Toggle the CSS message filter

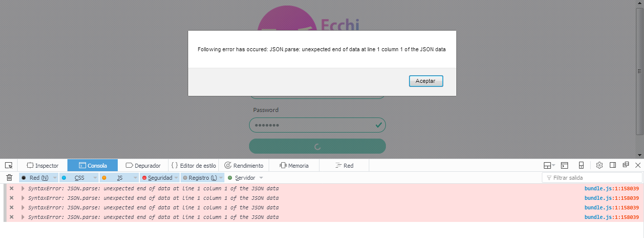(x=75, y=178)
